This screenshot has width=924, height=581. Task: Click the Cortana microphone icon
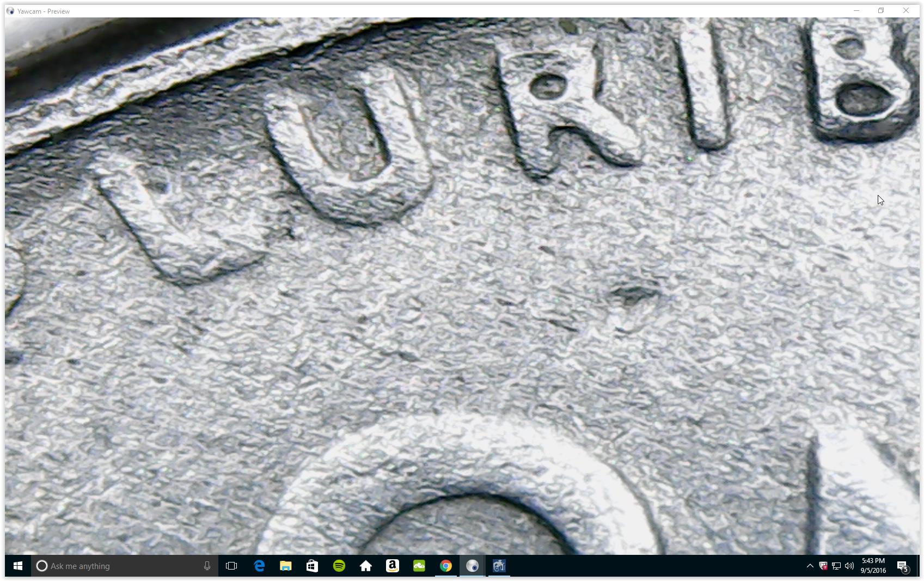[x=207, y=566]
